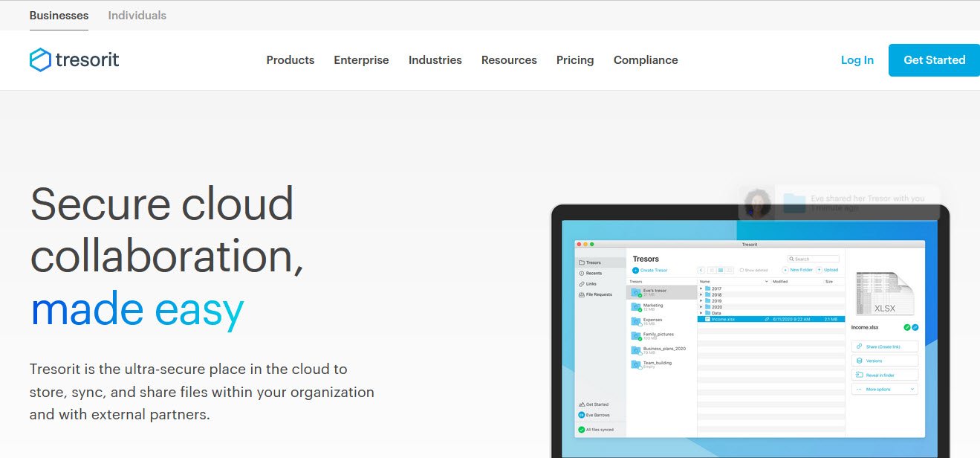Click the Name column sort arrow
The image size is (980, 458).
pos(766,282)
